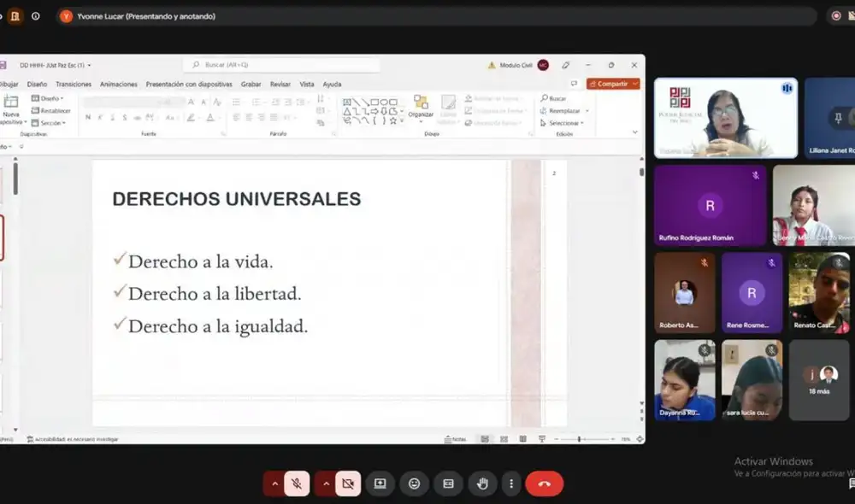855x504 pixels.
Task: Open the Grabar ribbon tab
Action: 251,85
